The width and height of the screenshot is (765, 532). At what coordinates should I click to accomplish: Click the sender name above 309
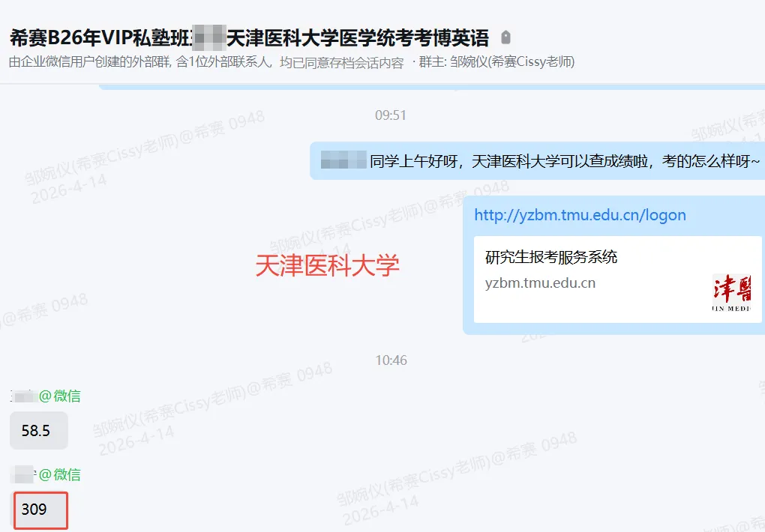click(45, 474)
